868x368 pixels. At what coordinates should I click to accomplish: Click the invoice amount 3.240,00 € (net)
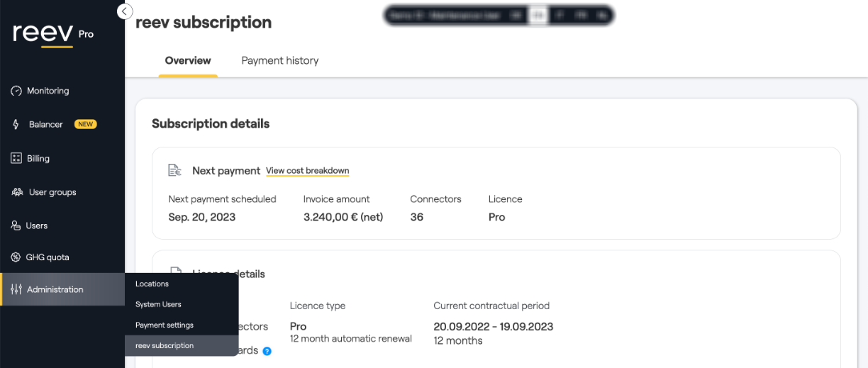click(343, 217)
